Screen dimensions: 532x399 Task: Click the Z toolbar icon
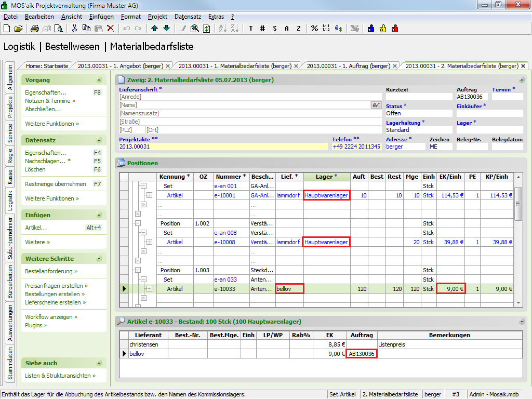[299, 29]
